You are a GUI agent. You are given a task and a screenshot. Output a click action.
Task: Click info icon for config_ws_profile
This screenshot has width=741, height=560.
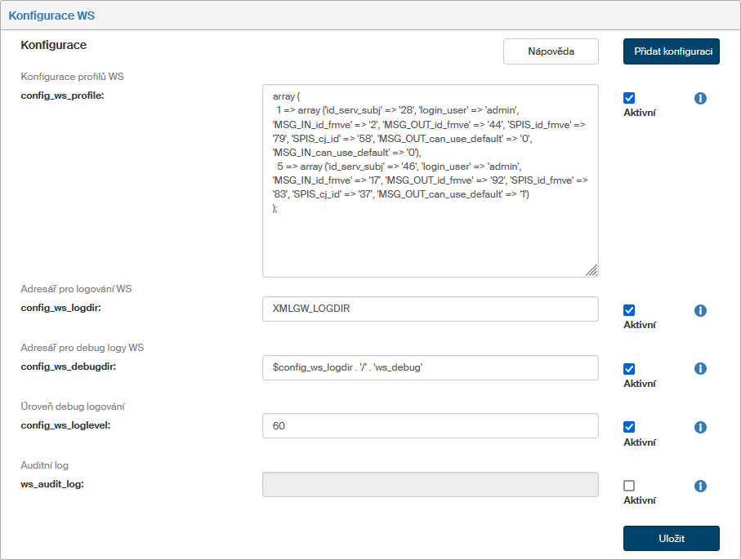coord(700,99)
